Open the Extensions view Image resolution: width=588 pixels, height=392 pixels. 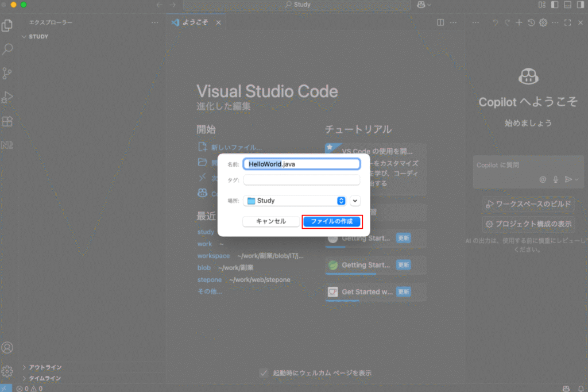pos(7,121)
